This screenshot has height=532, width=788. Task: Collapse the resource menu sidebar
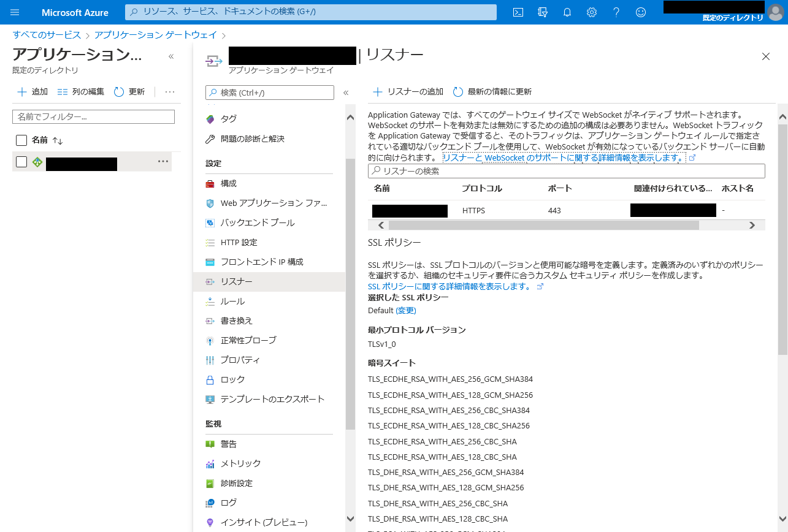[346, 93]
